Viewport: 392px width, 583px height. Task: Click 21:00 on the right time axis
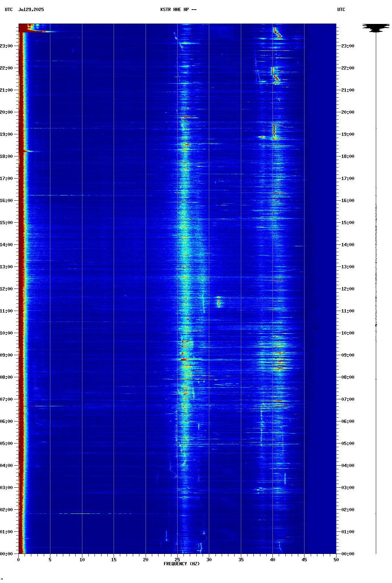click(x=348, y=90)
